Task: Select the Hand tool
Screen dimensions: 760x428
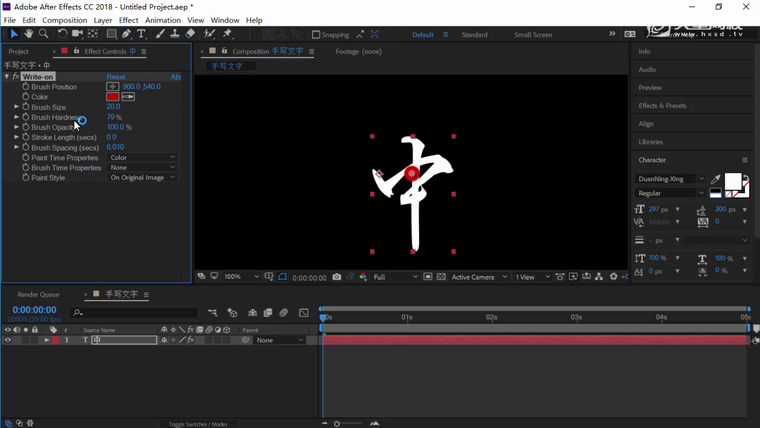Action: coord(28,34)
